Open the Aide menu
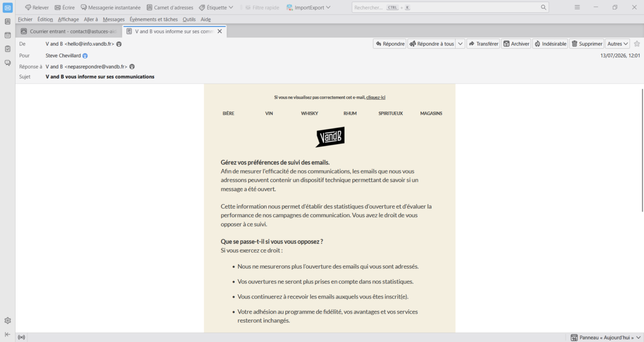This screenshot has width=644, height=342. pyautogui.click(x=206, y=19)
